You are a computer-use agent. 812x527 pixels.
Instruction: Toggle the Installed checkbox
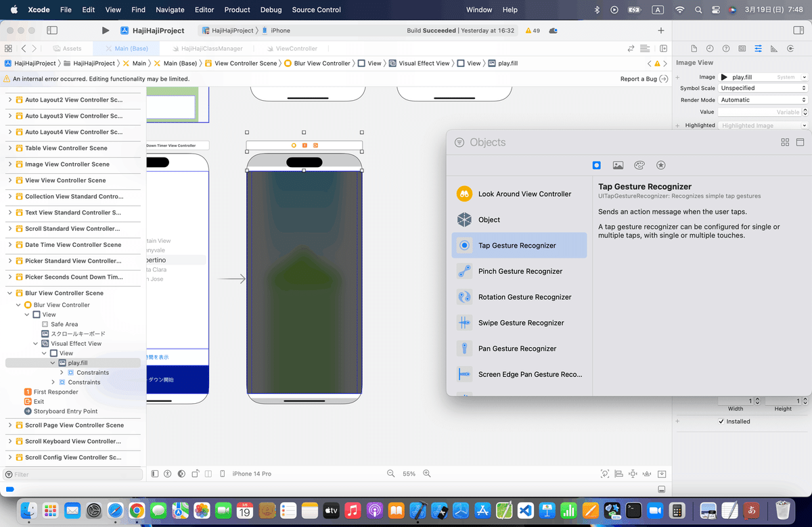coord(721,421)
